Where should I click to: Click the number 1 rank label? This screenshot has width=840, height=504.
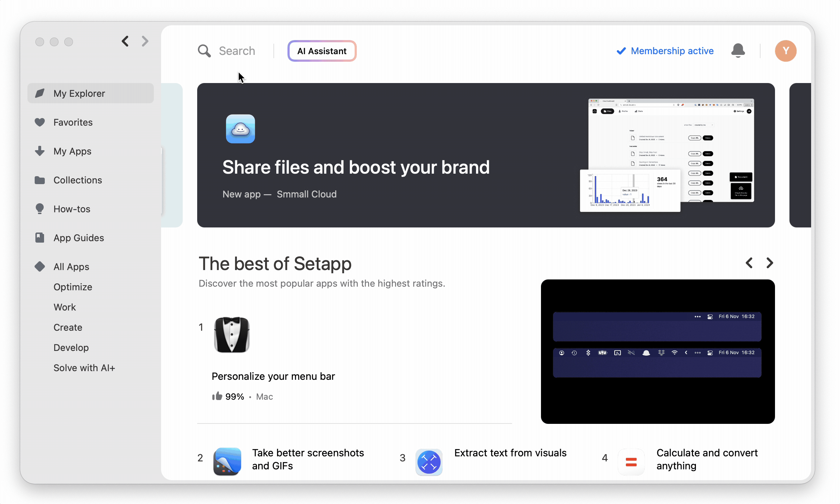click(x=201, y=327)
